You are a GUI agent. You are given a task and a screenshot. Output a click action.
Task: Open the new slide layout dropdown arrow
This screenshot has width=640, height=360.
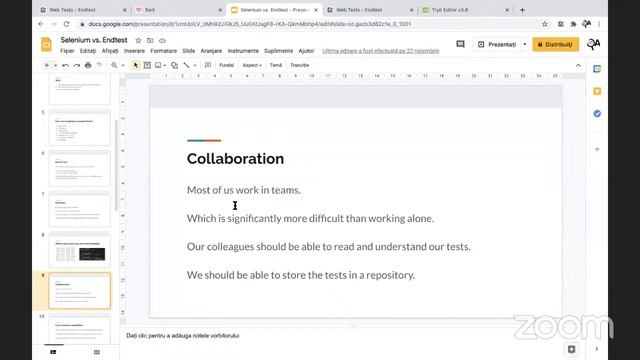coord(55,65)
